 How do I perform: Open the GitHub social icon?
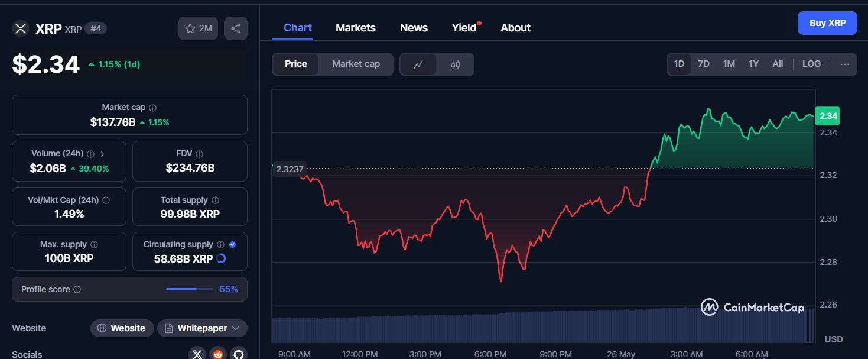[x=238, y=354]
